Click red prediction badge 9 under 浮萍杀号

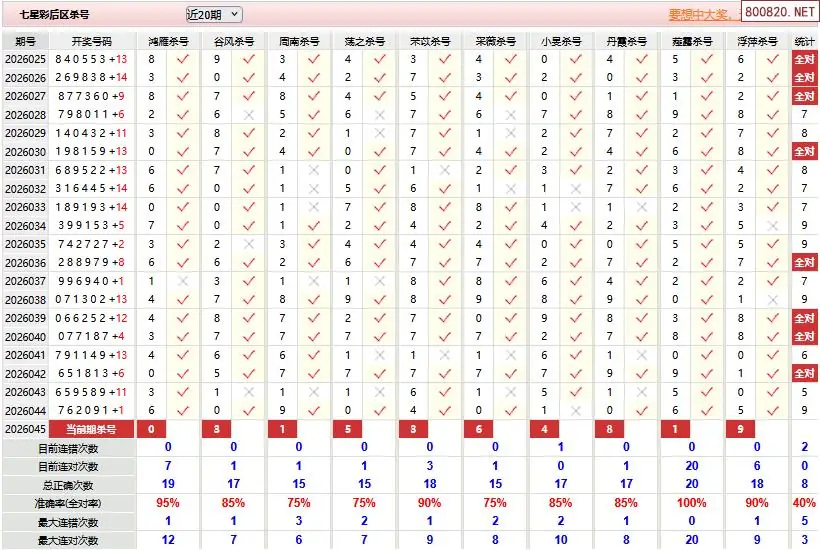[740, 429]
